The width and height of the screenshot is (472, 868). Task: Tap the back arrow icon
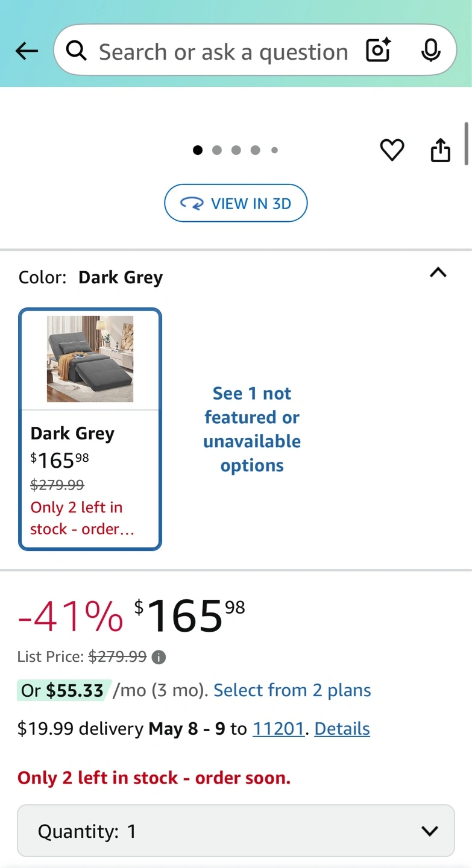tap(27, 51)
